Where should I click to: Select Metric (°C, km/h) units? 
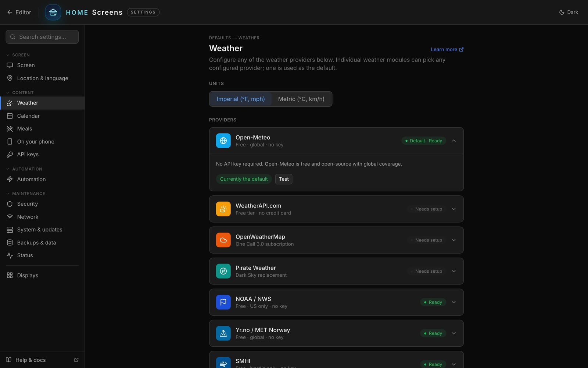[301, 99]
